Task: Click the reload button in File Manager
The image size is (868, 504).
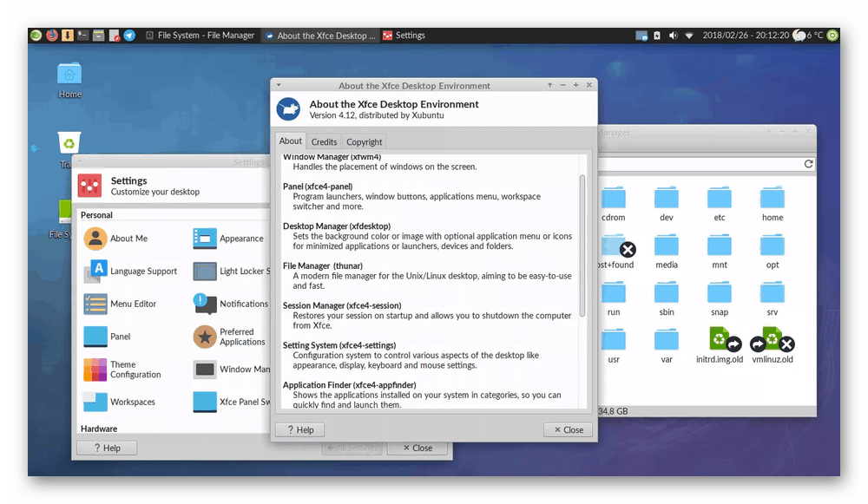Action: coord(808,164)
